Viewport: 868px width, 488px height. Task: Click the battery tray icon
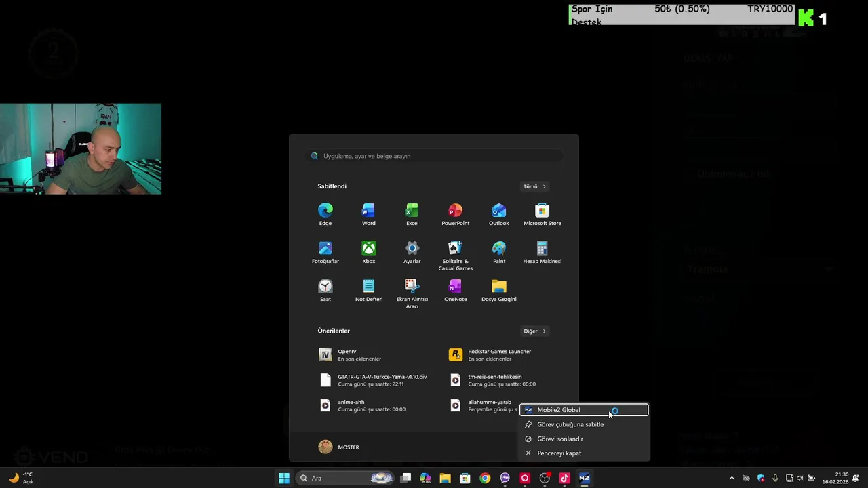pyautogui.click(x=812, y=478)
